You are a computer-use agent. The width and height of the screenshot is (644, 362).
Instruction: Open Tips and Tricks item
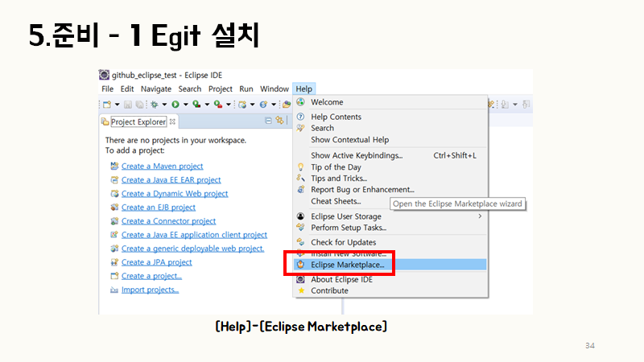[390, 179]
